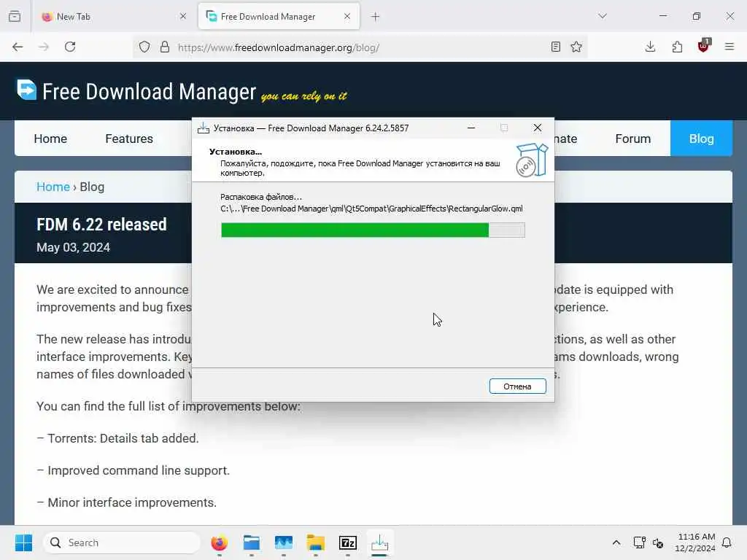Screen dimensions: 747x560
Task: Reload the current page
Action: (x=70, y=47)
